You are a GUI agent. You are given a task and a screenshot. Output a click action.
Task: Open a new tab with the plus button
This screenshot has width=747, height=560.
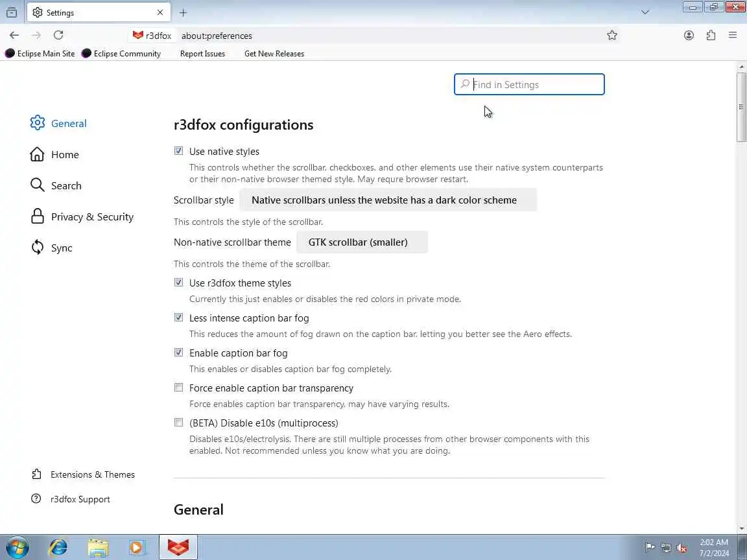[x=183, y=13]
